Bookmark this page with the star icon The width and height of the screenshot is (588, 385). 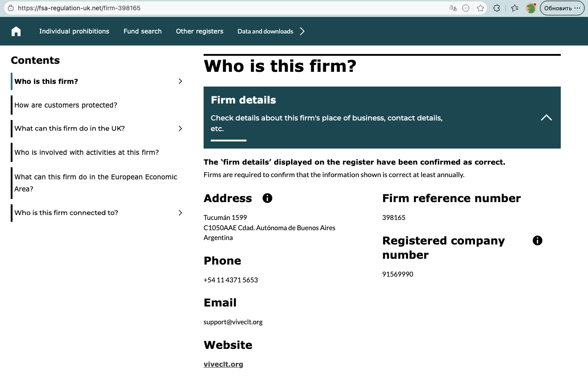(480, 8)
